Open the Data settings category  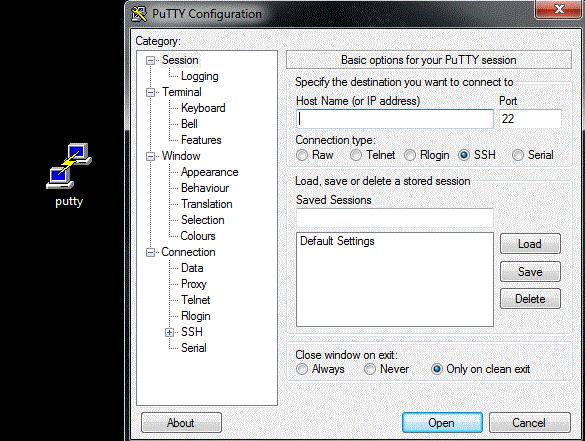(192, 268)
